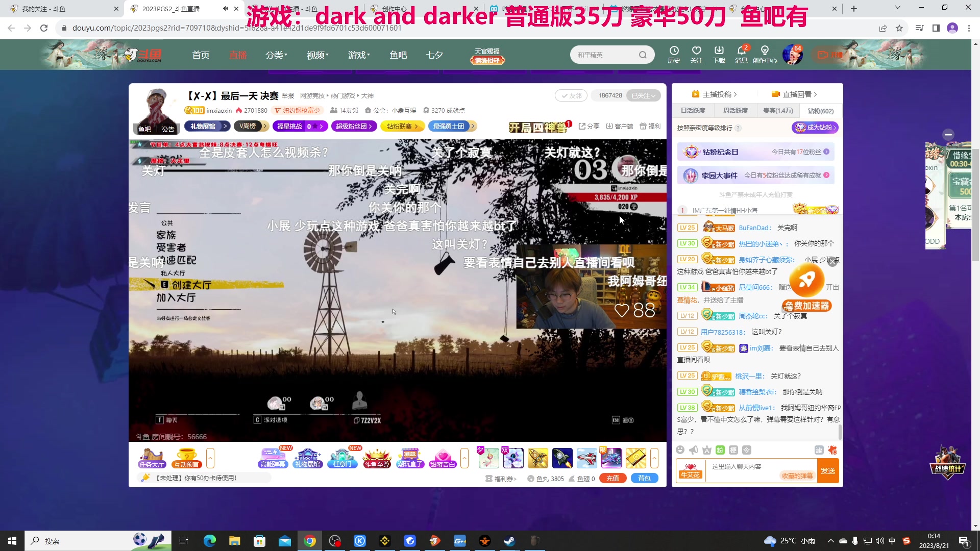
Task: Open 消息 notifications bell
Action: tap(741, 54)
